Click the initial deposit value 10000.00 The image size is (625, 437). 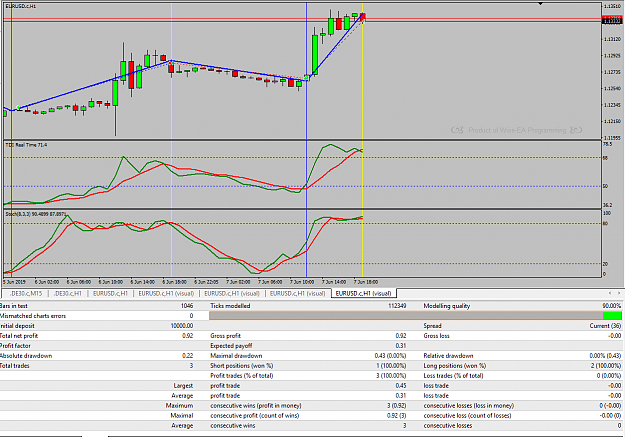click(x=182, y=326)
